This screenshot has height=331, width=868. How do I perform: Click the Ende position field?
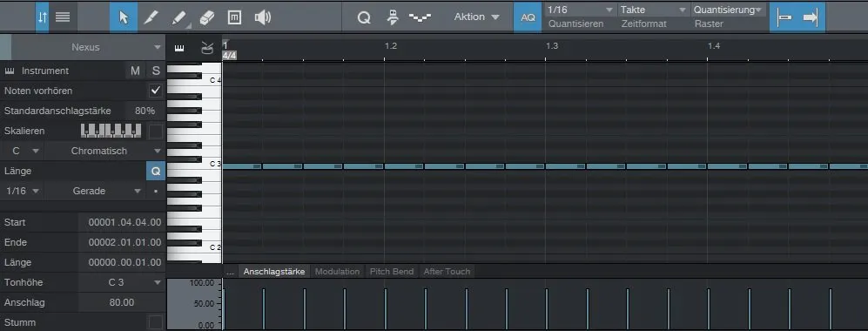tap(123, 242)
